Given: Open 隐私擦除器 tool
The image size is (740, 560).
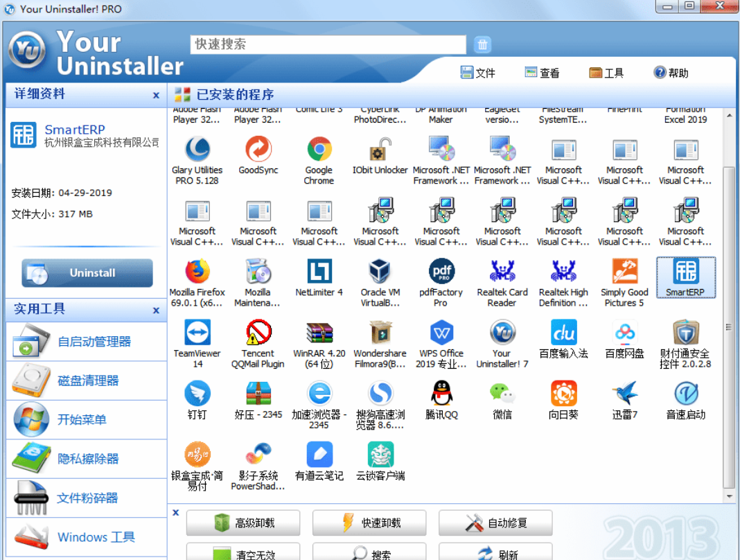Looking at the screenshot, I should 87,459.
